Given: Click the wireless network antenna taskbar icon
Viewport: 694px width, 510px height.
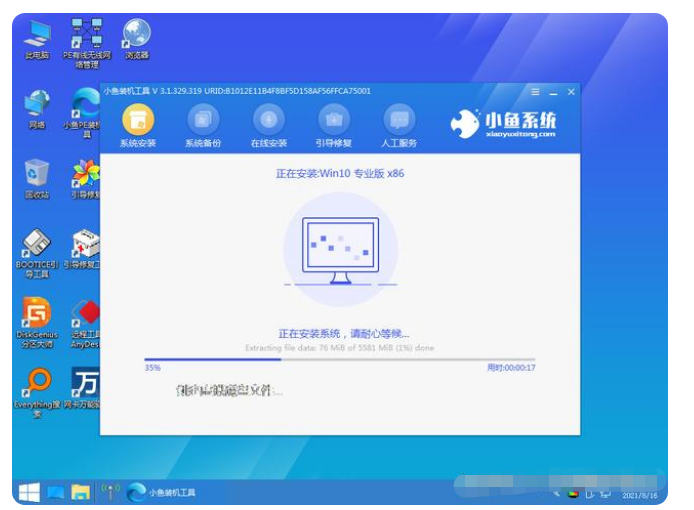Looking at the screenshot, I should pyautogui.click(x=110, y=491).
